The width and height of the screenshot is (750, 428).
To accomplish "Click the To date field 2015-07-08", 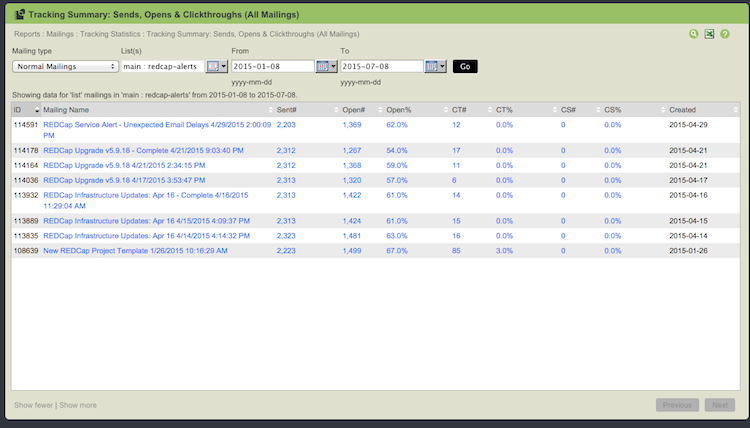I will [382, 66].
